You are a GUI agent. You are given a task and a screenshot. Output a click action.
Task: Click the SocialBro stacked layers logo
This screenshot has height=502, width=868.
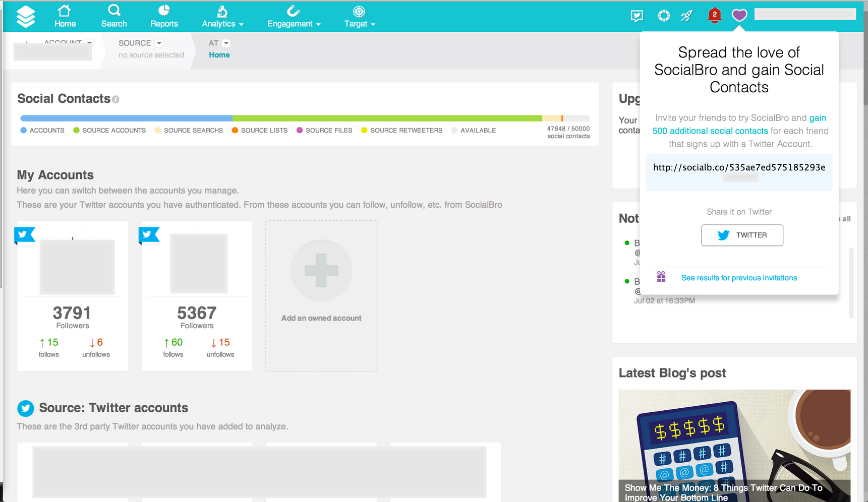pos(26,17)
